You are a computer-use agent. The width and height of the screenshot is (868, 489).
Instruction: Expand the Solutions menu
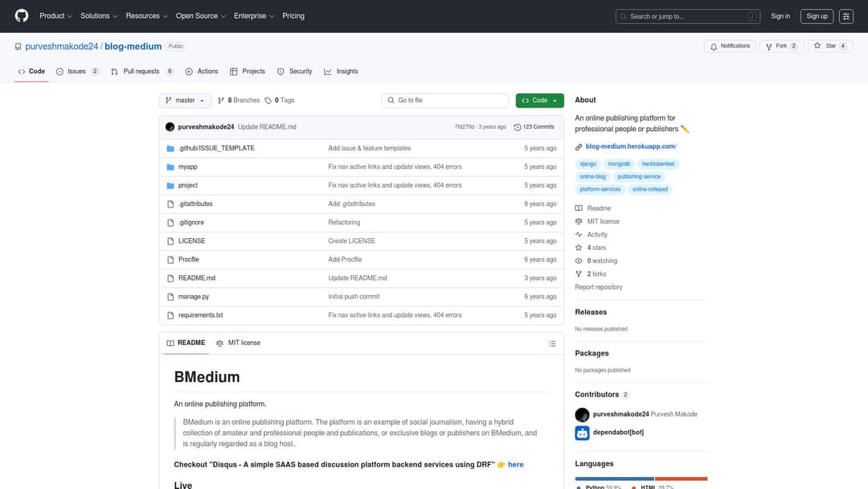(x=99, y=16)
